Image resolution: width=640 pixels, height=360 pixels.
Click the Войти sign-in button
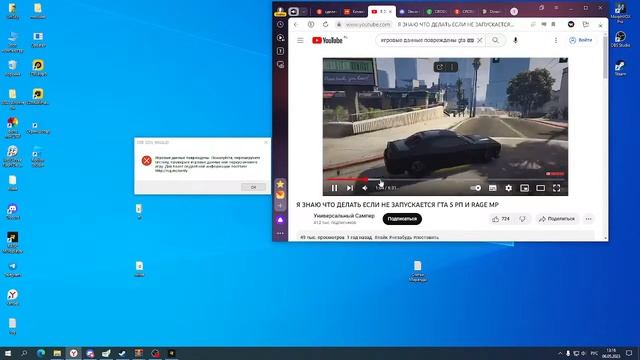tap(580, 40)
